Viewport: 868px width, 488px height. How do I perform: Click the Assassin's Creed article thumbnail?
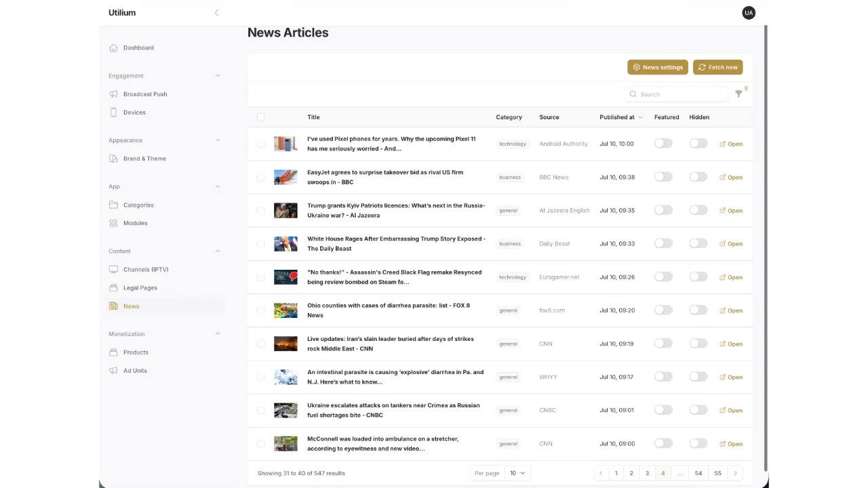[285, 277]
